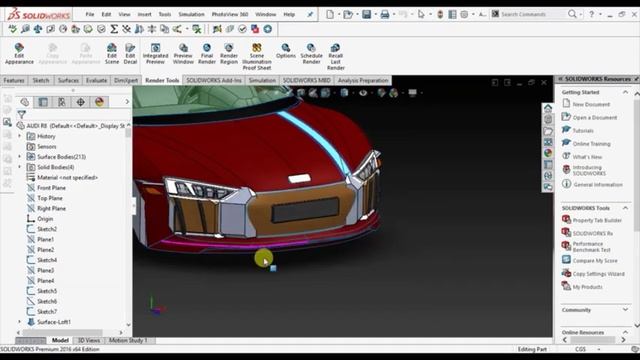Open Performance Benchmark Test link
640x360 pixels.
591,247
